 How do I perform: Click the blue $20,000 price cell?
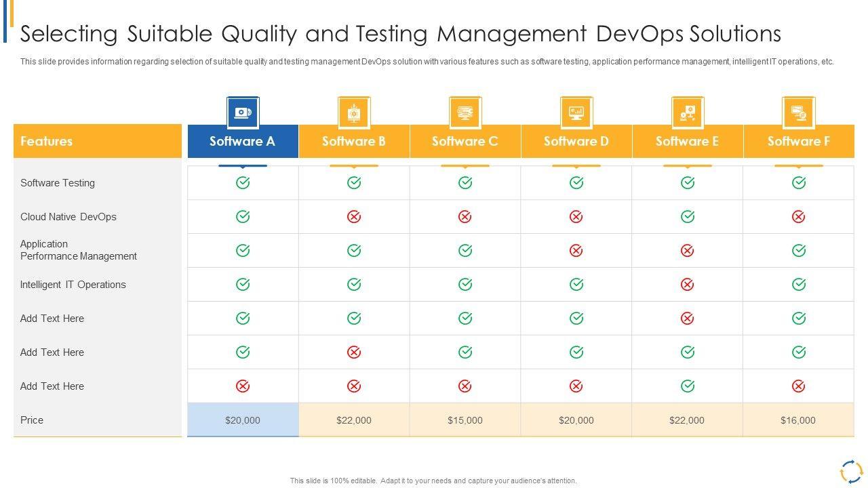(x=243, y=420)
